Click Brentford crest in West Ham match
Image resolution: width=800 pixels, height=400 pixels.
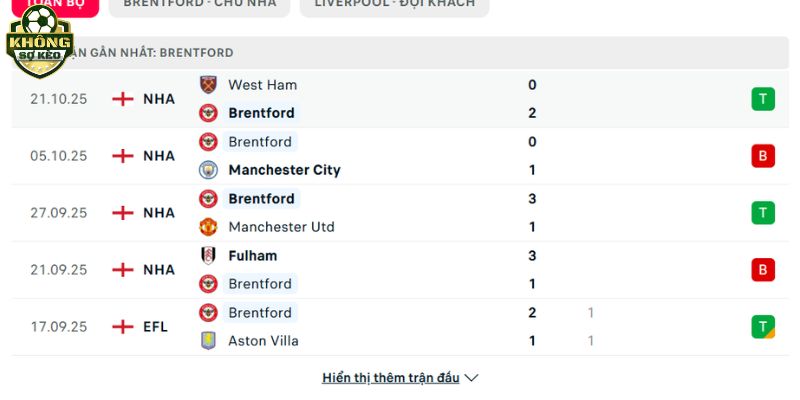(208, 113)
